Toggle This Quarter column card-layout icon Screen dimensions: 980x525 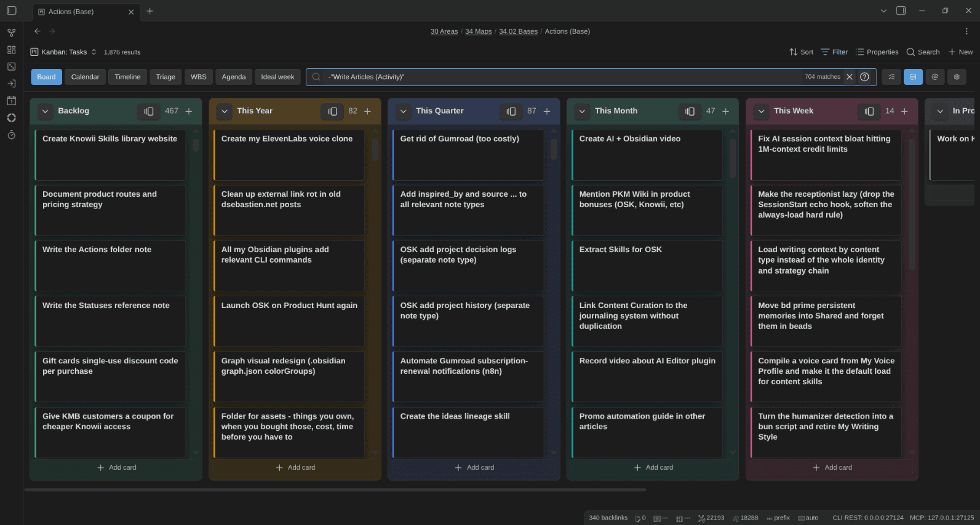click(x=511, y=111)
